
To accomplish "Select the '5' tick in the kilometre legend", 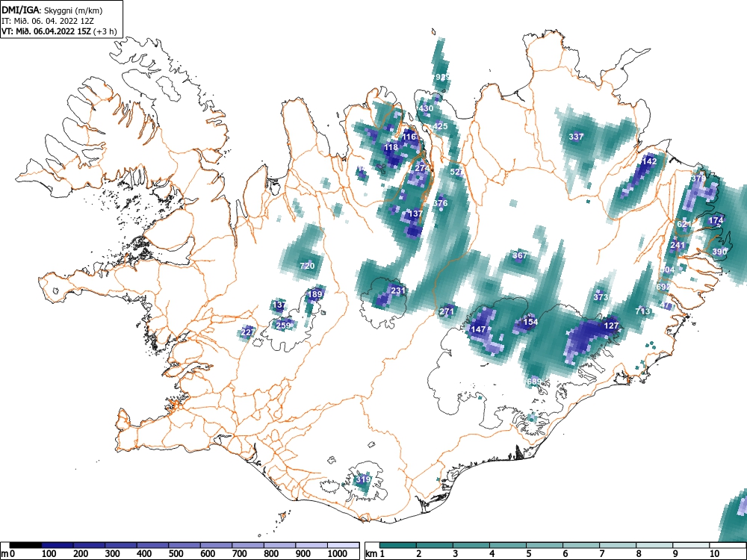I will [528, 553].
